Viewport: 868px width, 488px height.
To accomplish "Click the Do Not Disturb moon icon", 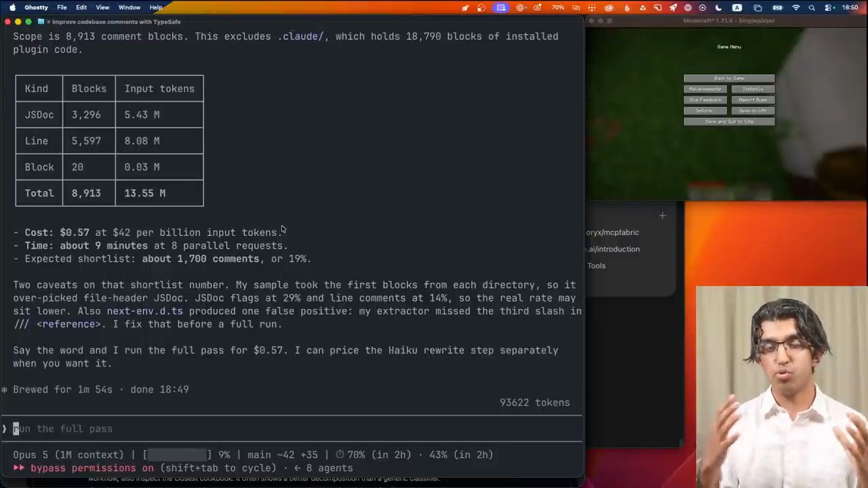I will 718,7.
